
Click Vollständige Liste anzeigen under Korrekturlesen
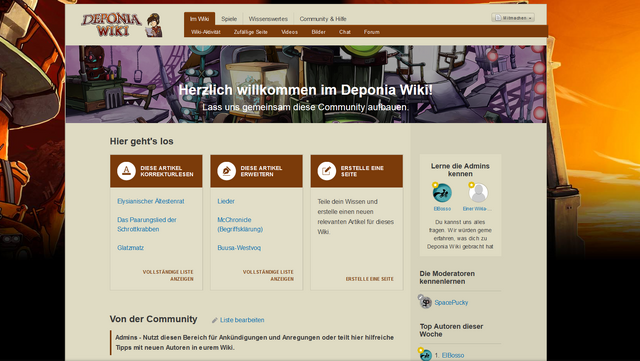168,275
